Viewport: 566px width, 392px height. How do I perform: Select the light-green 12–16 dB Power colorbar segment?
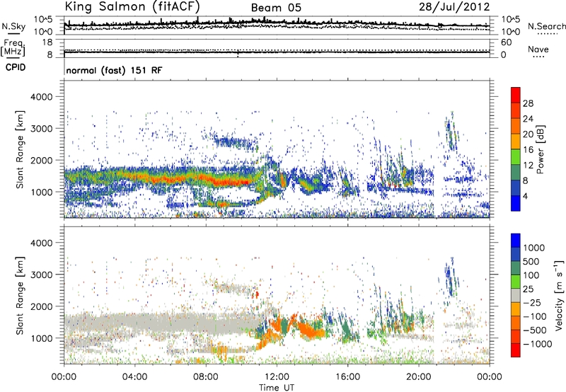(x=516, y=156)
